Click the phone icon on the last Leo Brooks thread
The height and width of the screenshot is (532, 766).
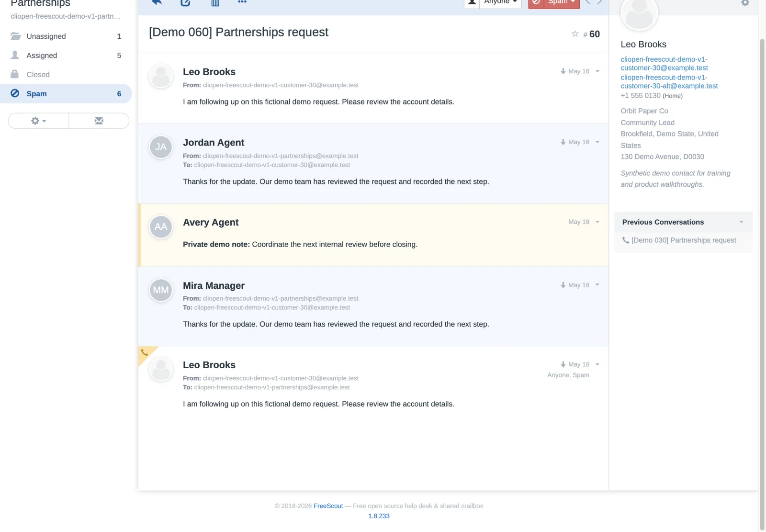tap(144, 352)
